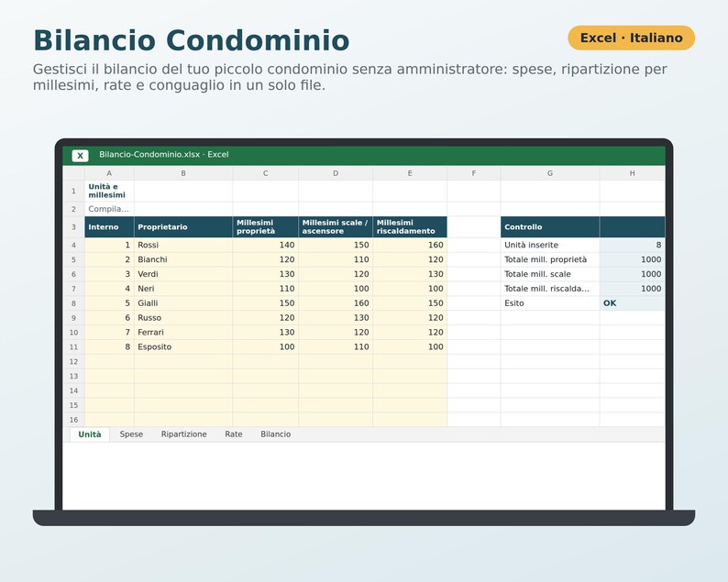Click the Esito label cell
Image resolution: width=728 pixels, height=582 pixels.
tap(550, 303)
